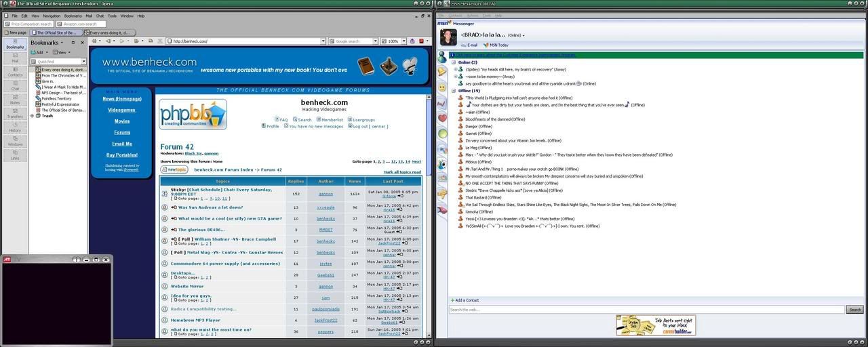Click Add a Contact in Messenger
868x347 pixels.
[465, 300]
